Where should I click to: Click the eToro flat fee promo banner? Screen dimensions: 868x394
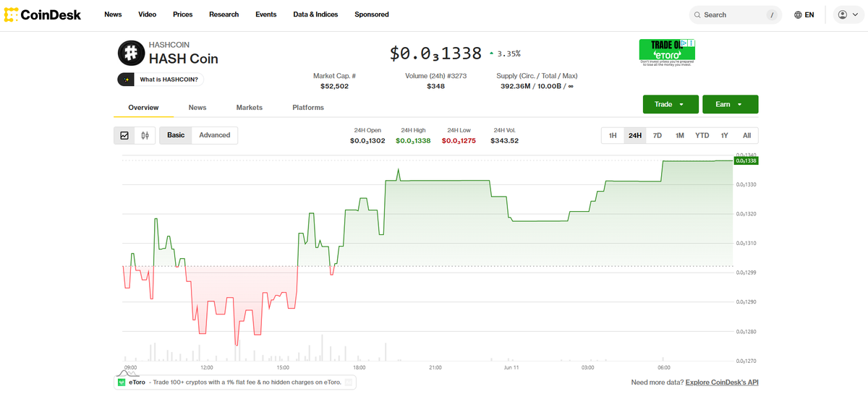coord(234,382)
